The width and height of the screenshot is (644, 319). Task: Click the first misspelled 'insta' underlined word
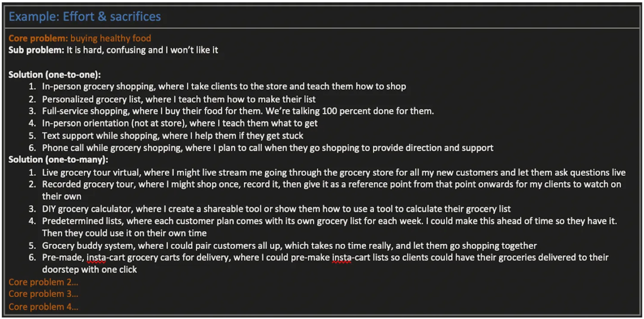pyautogui.click(x=96, y=258)
